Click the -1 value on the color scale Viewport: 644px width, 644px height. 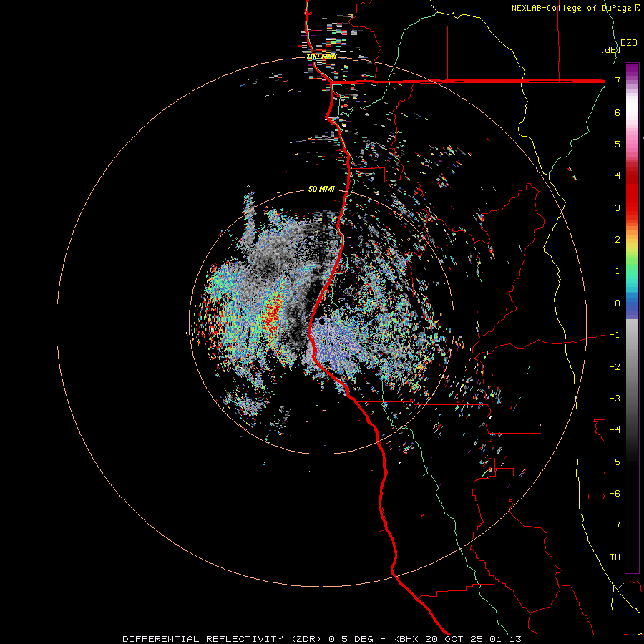[615, 335]
